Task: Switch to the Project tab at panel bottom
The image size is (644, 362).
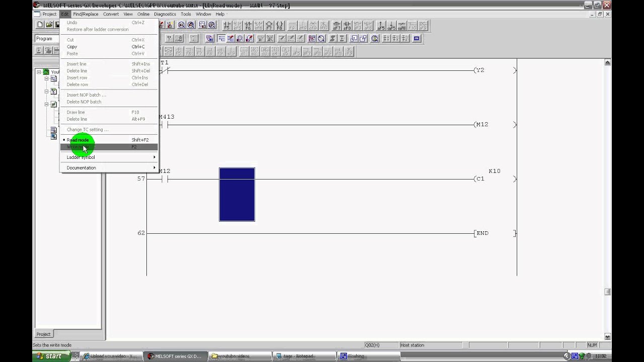Action: 43,334
